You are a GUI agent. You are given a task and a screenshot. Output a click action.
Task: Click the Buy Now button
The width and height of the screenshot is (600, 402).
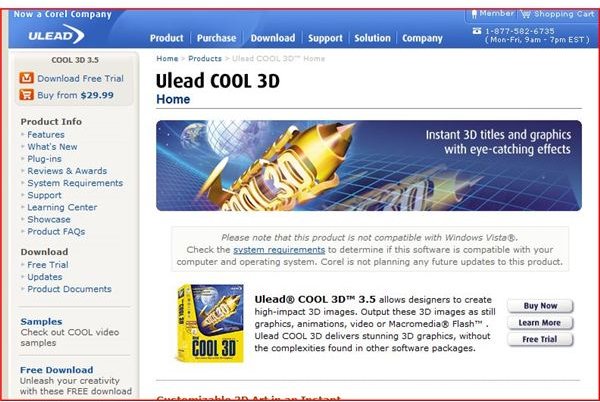click(x=540, y=306)
